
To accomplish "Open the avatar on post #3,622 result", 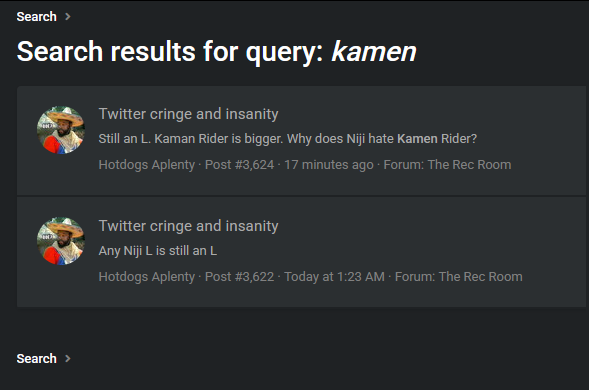I will [61, 241].
